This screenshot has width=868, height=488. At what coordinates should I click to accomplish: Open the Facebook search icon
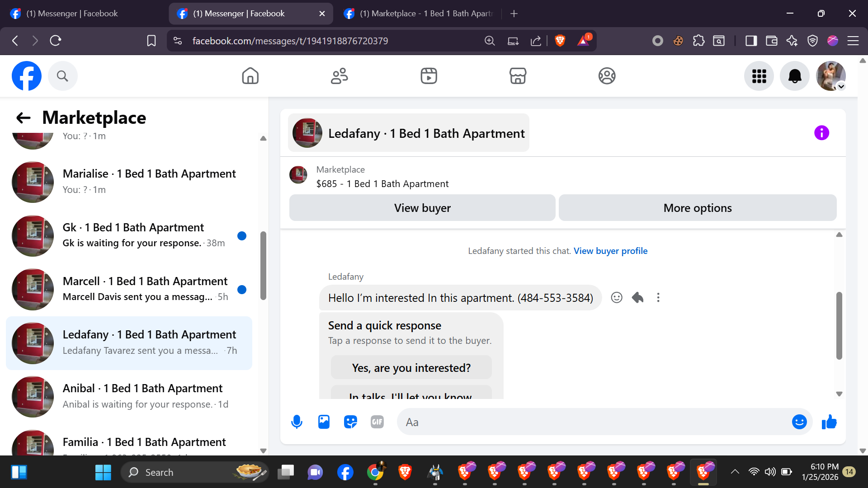coord(62,76)
